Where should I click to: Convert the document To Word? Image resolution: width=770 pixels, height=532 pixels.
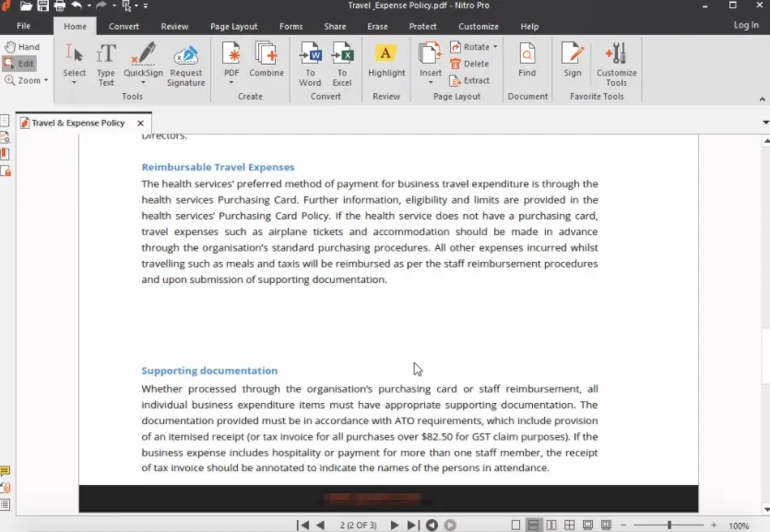tap(310, 65)
